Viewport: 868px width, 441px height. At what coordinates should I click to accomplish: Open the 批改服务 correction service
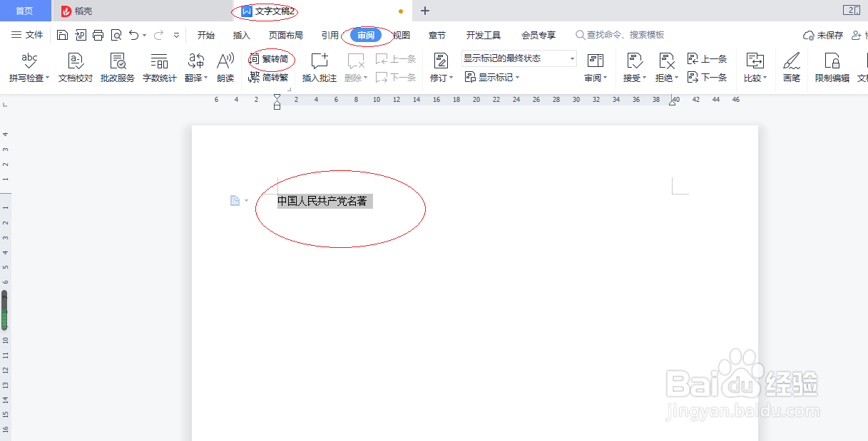click(116, 68)
